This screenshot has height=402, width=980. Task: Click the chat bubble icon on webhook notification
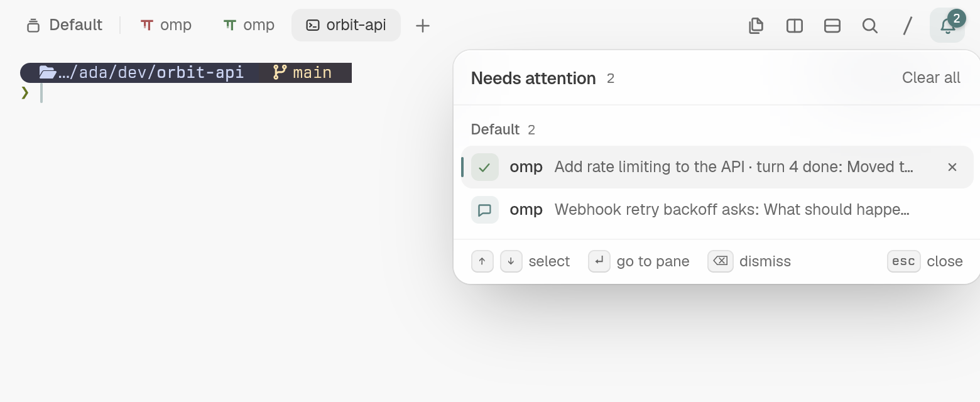click(x=484, y=210)
